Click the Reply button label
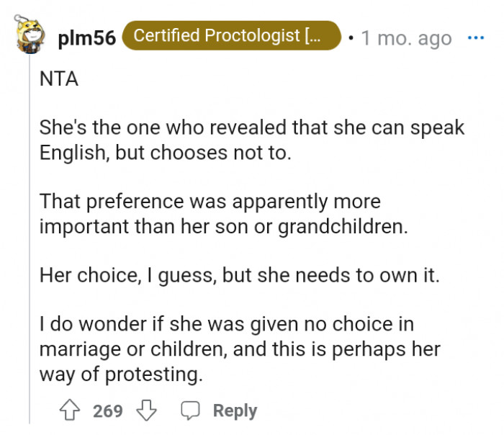504x435 pixels. coord(235,411)
